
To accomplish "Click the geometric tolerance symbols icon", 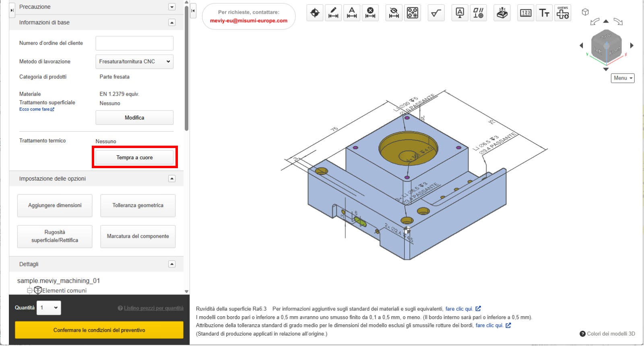I will tap(478, 13).
